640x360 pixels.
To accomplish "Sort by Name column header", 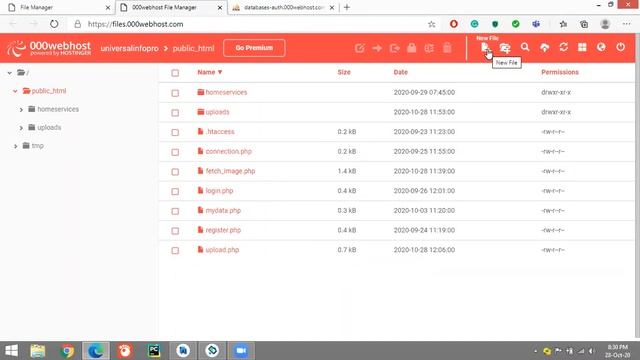I will [210, 72].
